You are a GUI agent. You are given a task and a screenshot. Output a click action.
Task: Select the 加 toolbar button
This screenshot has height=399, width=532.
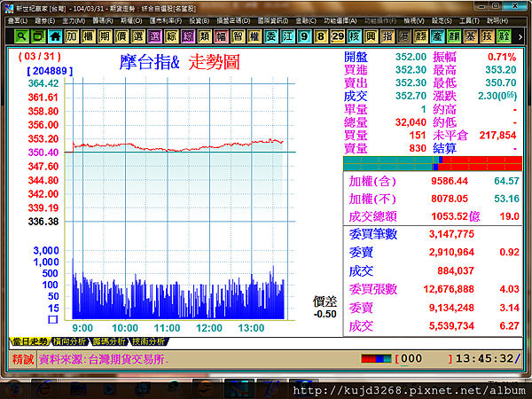71,36
